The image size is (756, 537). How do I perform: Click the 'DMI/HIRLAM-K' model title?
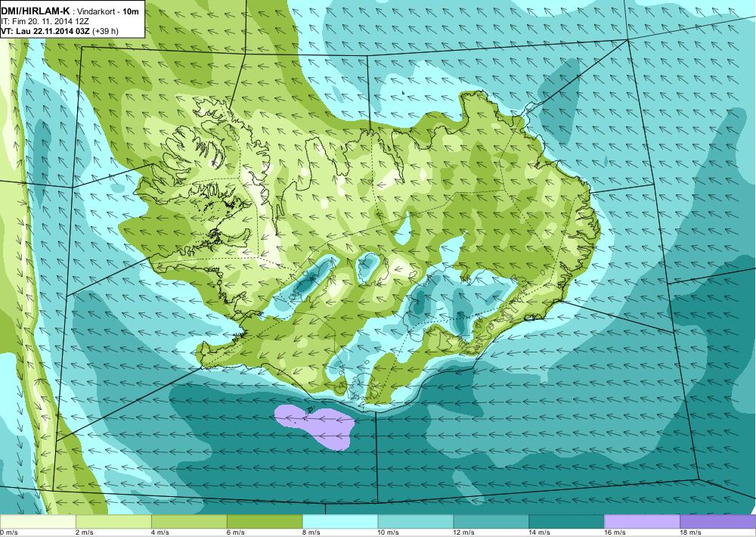tap(36, 11)
